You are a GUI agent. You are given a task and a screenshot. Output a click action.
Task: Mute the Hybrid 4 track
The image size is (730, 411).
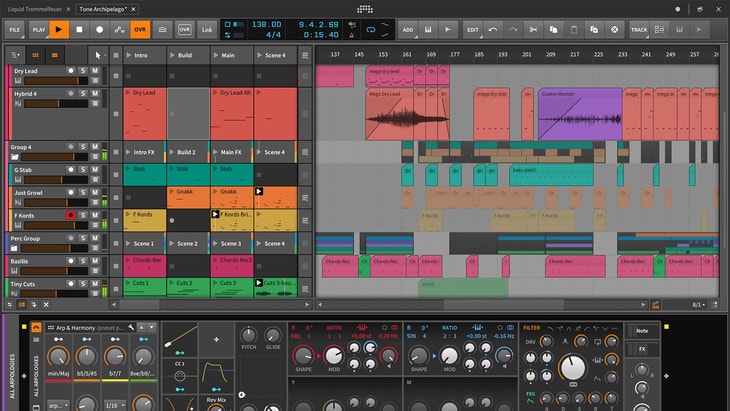(x=95, y=94)
